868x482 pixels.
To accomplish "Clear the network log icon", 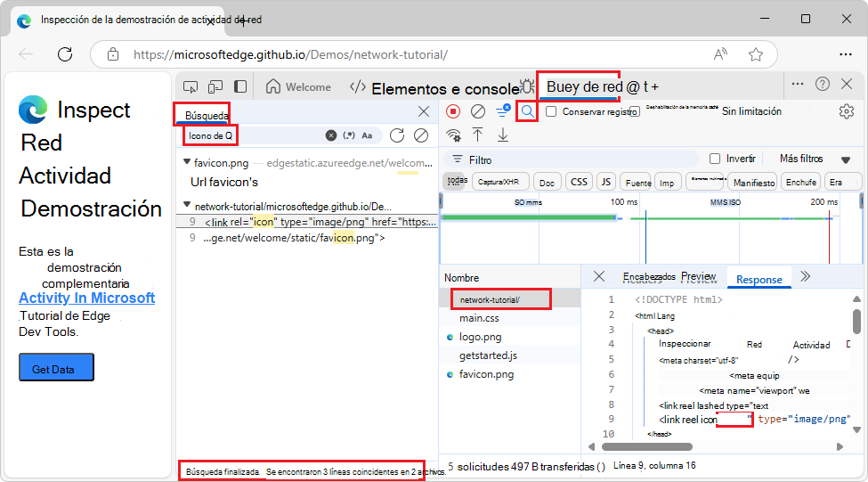I will point(478,111).
